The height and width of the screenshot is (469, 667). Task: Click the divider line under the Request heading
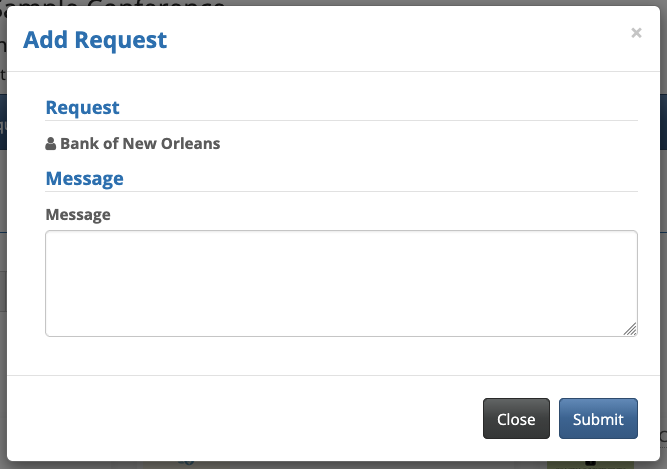pyautogui.click(x=341, y=121)
